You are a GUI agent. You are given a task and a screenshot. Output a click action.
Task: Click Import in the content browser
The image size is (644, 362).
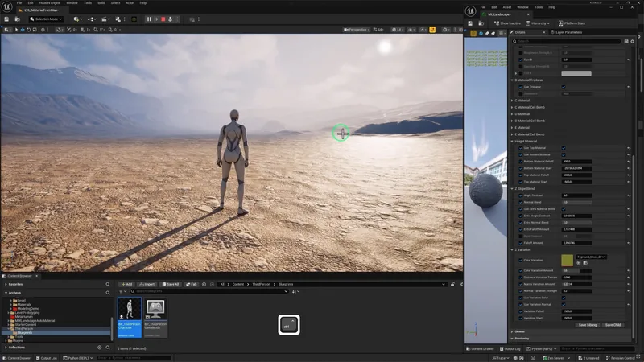pos(147,285)
